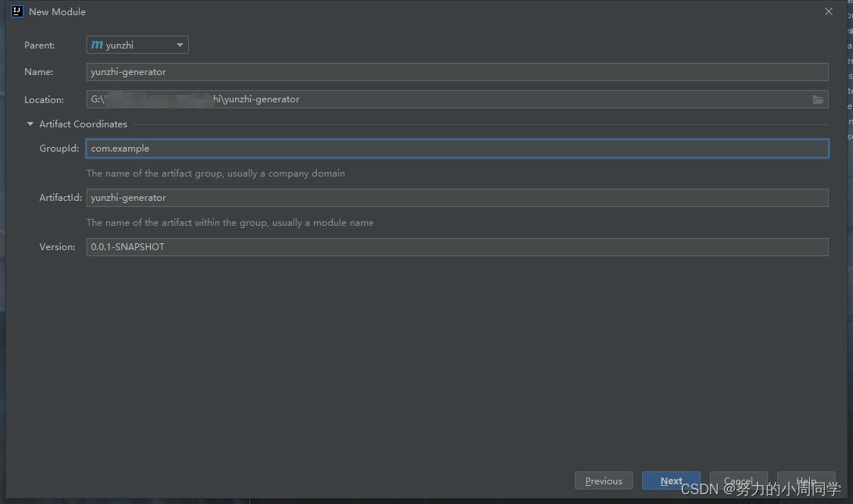Click the Name field with yunzhi-generator
The width and height of the screenshot is (853, 504).
303,71
